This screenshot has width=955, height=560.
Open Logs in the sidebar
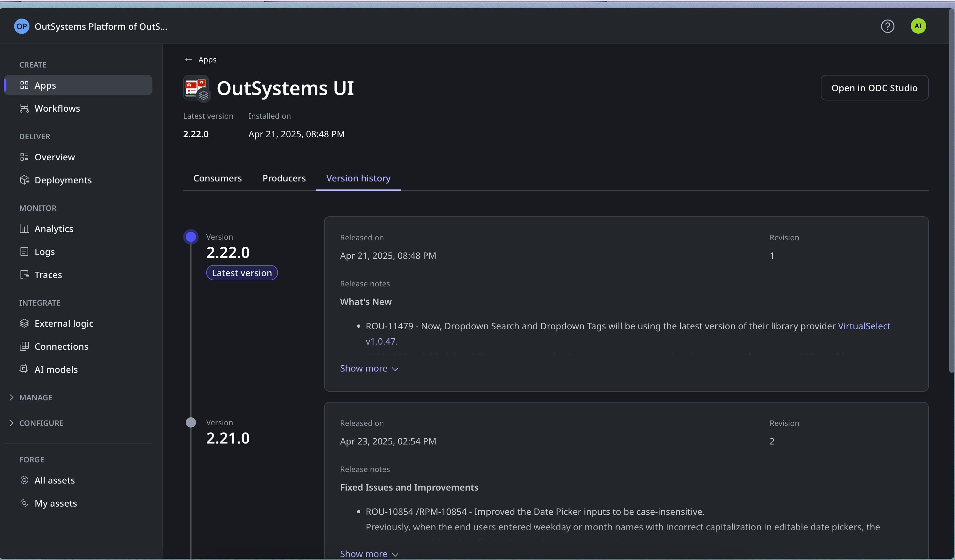pyautogui.click(x=78, y=252)
